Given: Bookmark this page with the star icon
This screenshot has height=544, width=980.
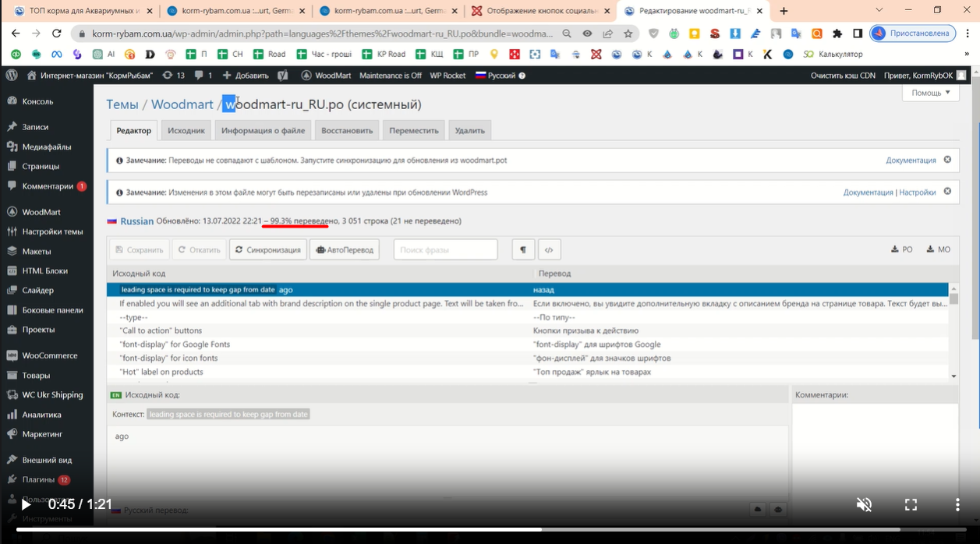Looking at the screenshot, I should click(628, 34).
